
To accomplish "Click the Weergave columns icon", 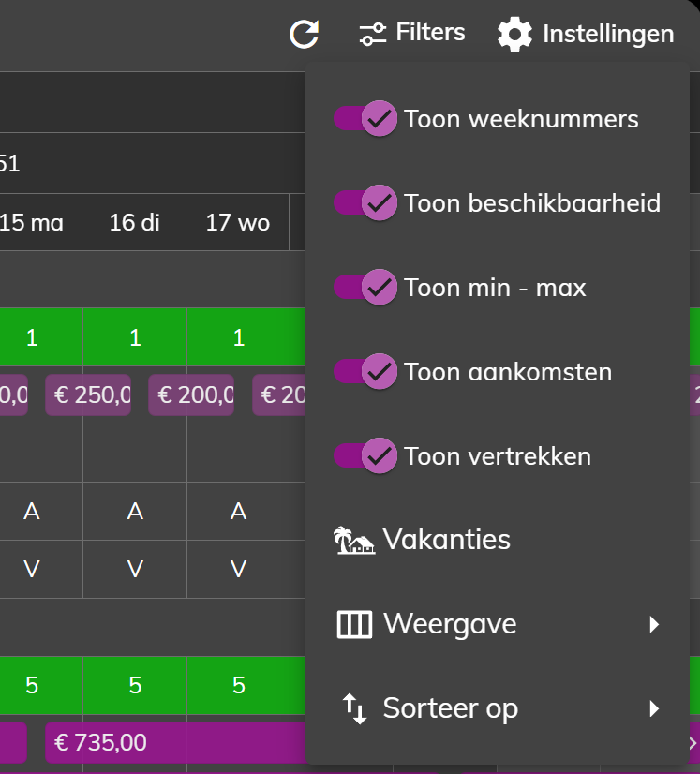I will [354, 624].
